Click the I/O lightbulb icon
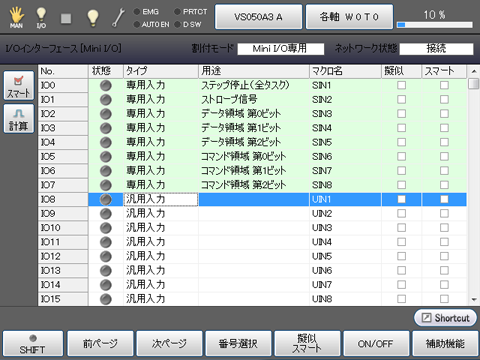The image size is (480, 360). click(41, 17)
